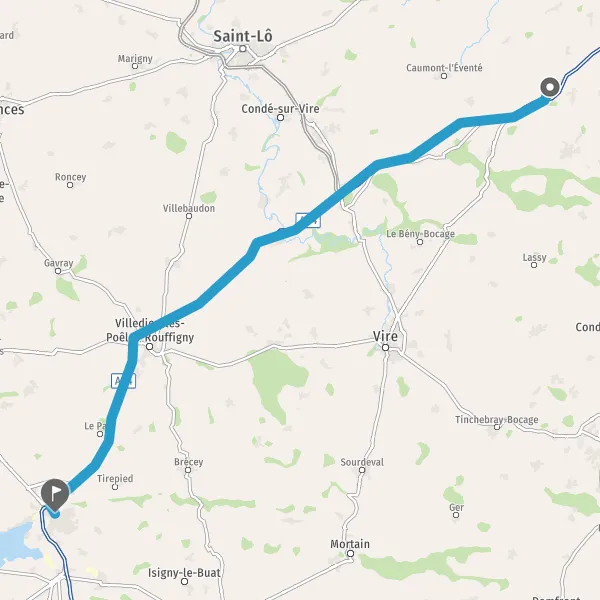This screenshot has width=600, height=600.
Task: Click the Tirepied town label
Action: click(x=115, y=478)
